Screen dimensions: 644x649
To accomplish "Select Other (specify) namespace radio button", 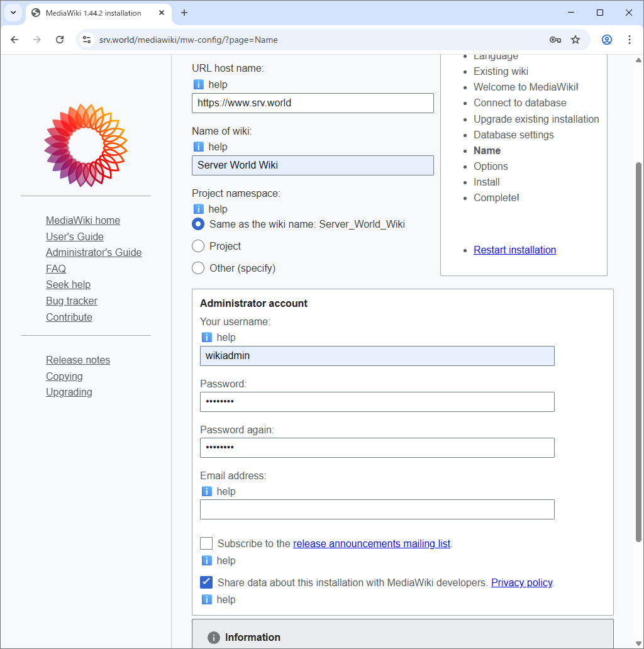I will pyautogui.click(x=198, y=268).
